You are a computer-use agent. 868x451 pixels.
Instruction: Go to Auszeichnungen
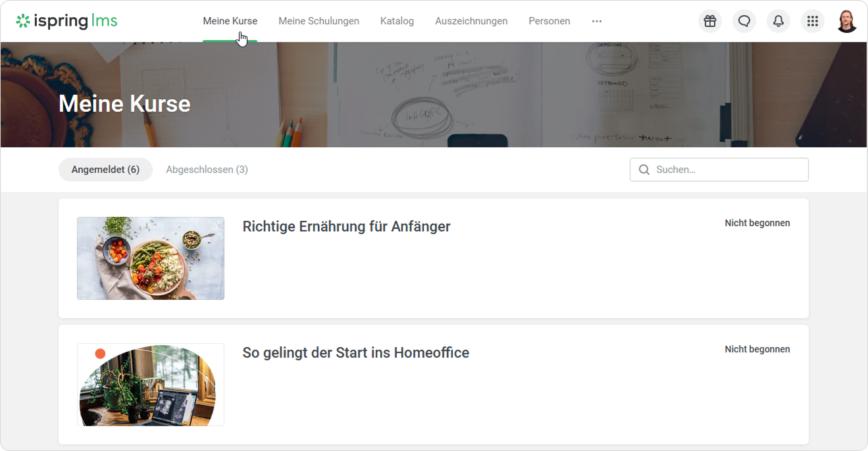pos(471,21)
